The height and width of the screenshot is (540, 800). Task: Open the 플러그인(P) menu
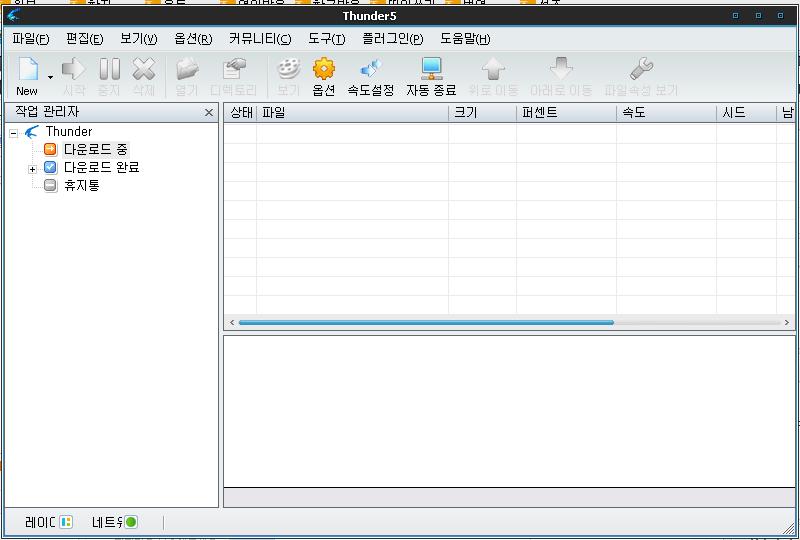(392, 39)
